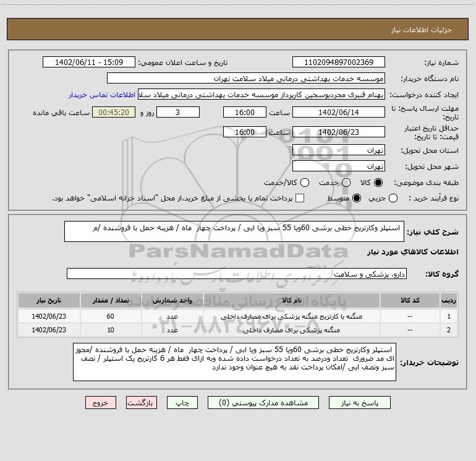Click the پاسخ به نیاز button
Viewport: 476px width, 461px height.
pos(360,403)
